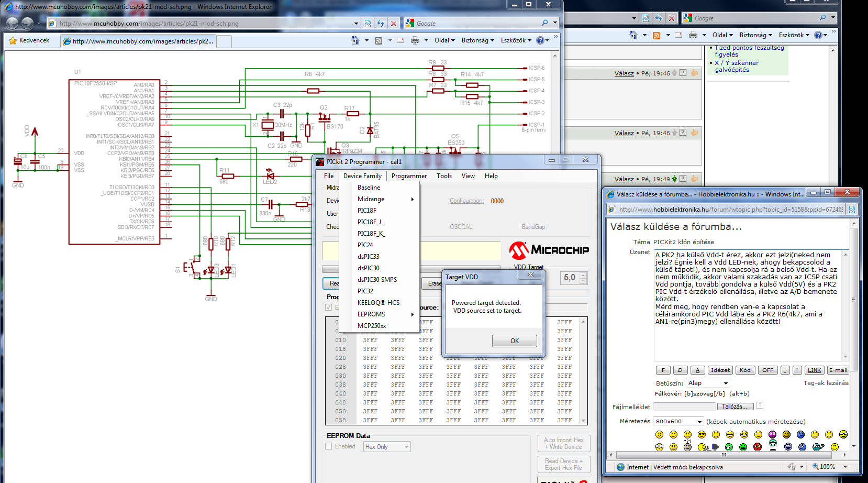The width and height of the screenshot is (868, 483).
Task: Enable the EEPROM Data checkbox
Action: click(329, 446)
